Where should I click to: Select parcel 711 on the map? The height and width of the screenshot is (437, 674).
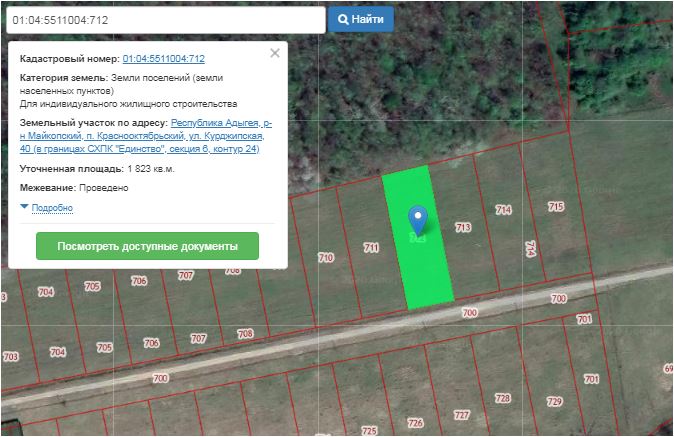pyautogui.click(x=371, y=247)
